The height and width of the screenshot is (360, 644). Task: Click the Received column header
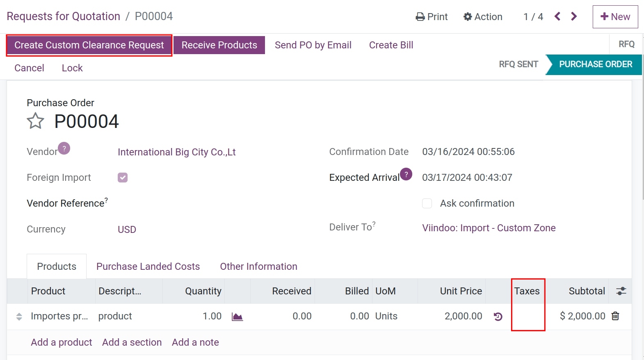pyautogui.click(x=283, y=291)
